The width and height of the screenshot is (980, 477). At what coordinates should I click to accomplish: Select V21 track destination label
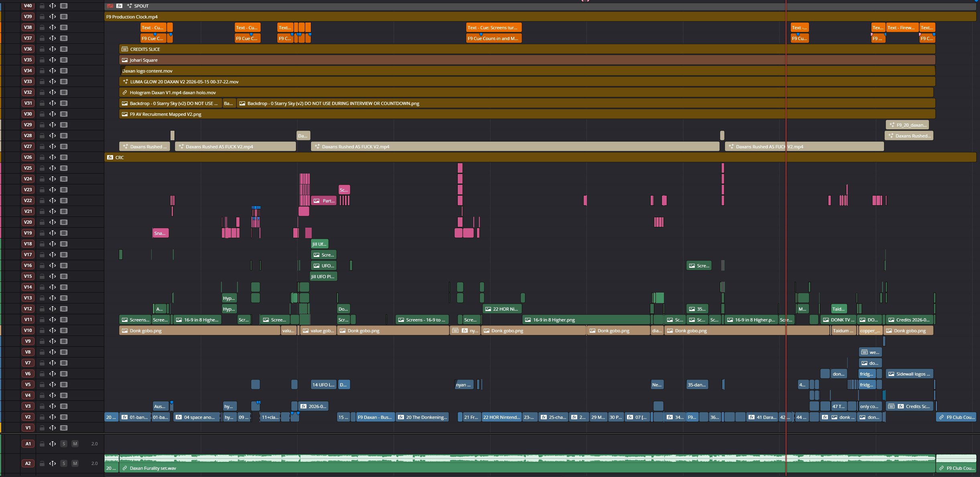coord(28,211)
